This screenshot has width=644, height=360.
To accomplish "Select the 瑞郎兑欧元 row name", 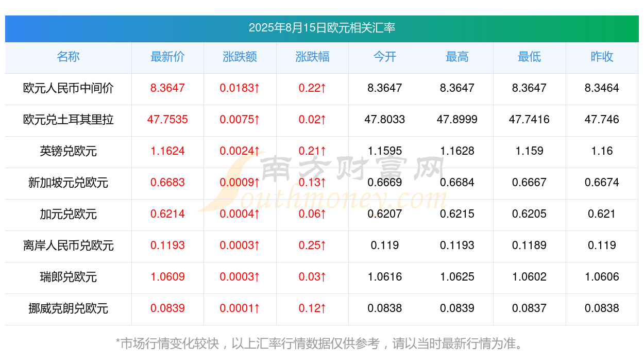I will 68,277.
